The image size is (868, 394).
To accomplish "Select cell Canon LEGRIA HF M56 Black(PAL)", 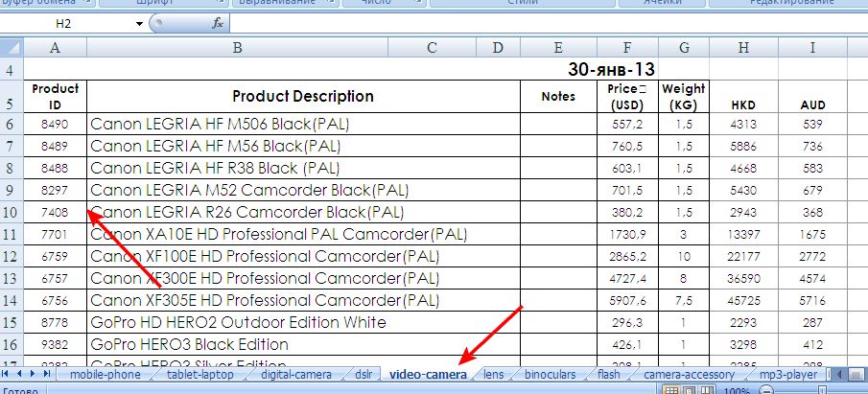I will (x=303, y=146).
